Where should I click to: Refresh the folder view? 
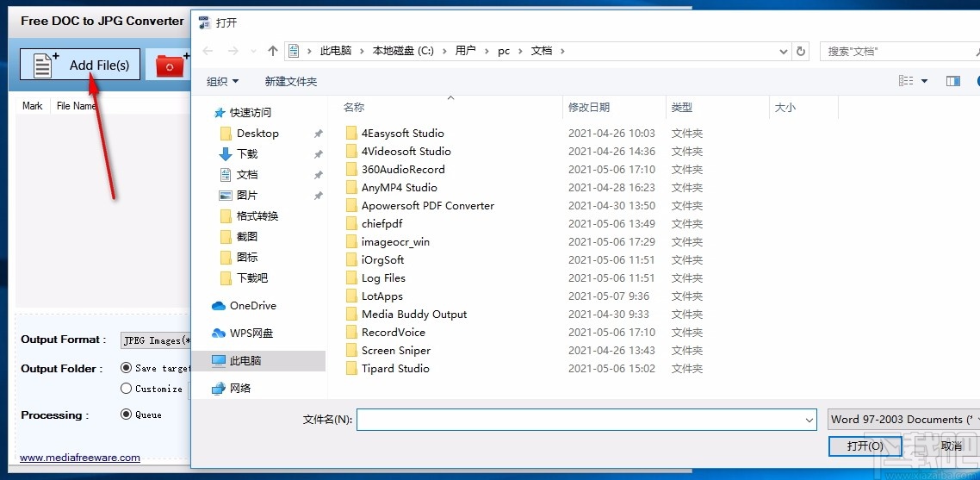coord(801,52)
